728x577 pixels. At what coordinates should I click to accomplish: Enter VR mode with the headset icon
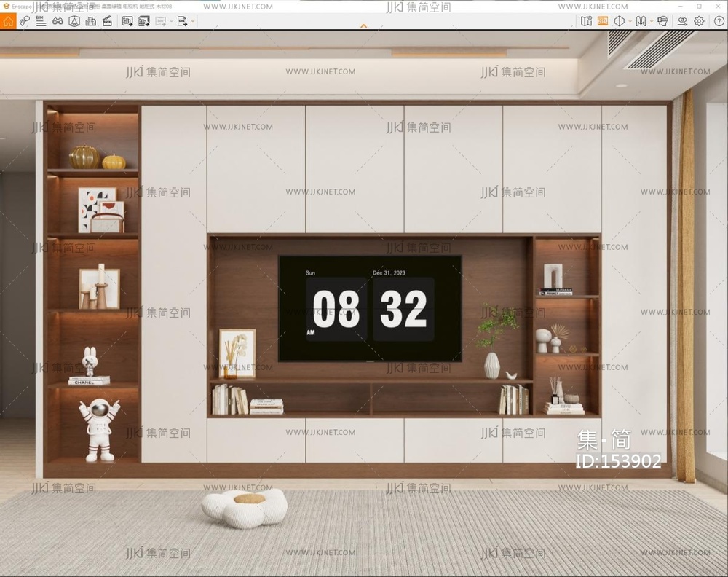point(662,21)
